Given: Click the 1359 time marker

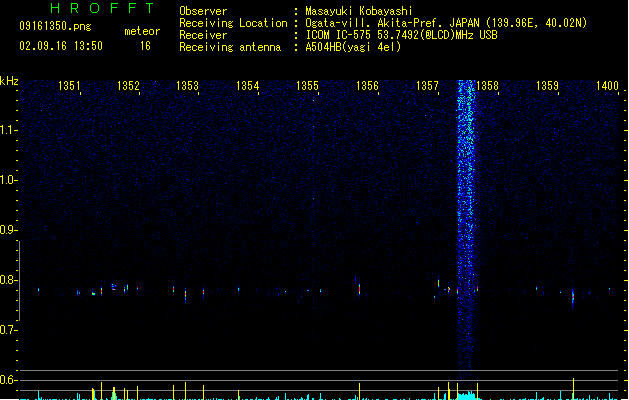Looking at the screenshot, I should pos(547,86).
